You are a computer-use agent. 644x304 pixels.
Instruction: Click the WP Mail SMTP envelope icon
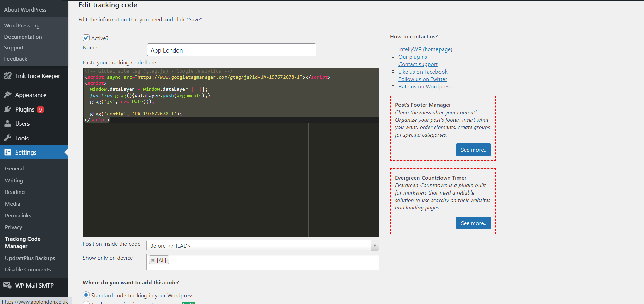[7, 285]
